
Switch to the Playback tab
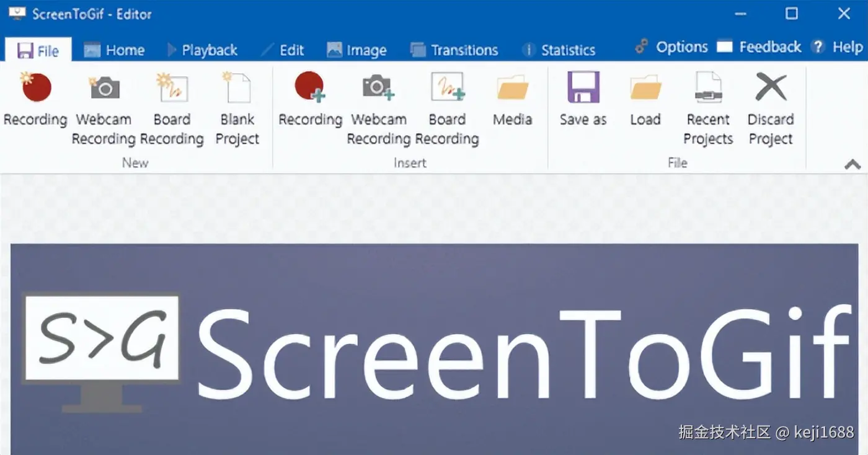point(202,50)
